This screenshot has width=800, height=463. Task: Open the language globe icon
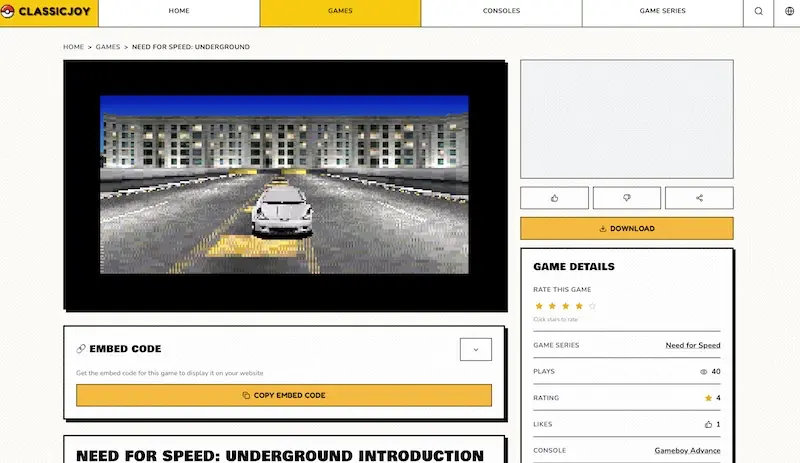tap(789, 11)
